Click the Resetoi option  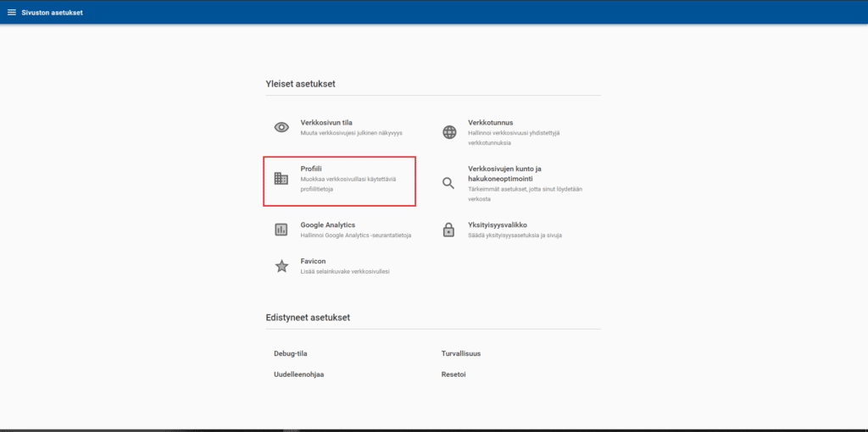pos(453,374)
